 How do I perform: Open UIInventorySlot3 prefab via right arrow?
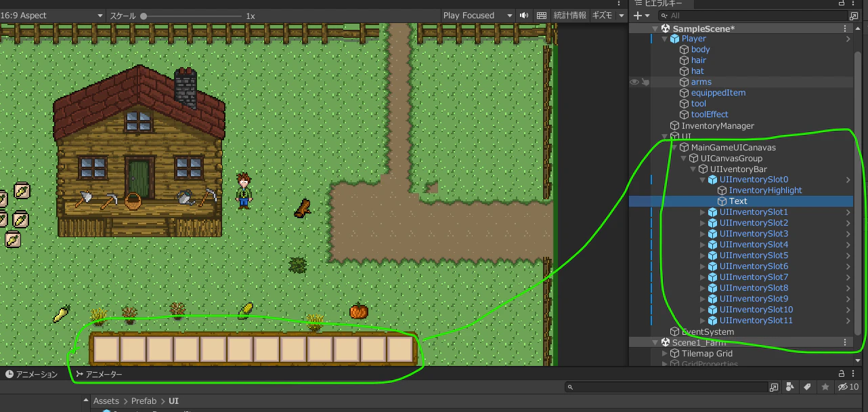pyautogui.click(x=848, y=234)
